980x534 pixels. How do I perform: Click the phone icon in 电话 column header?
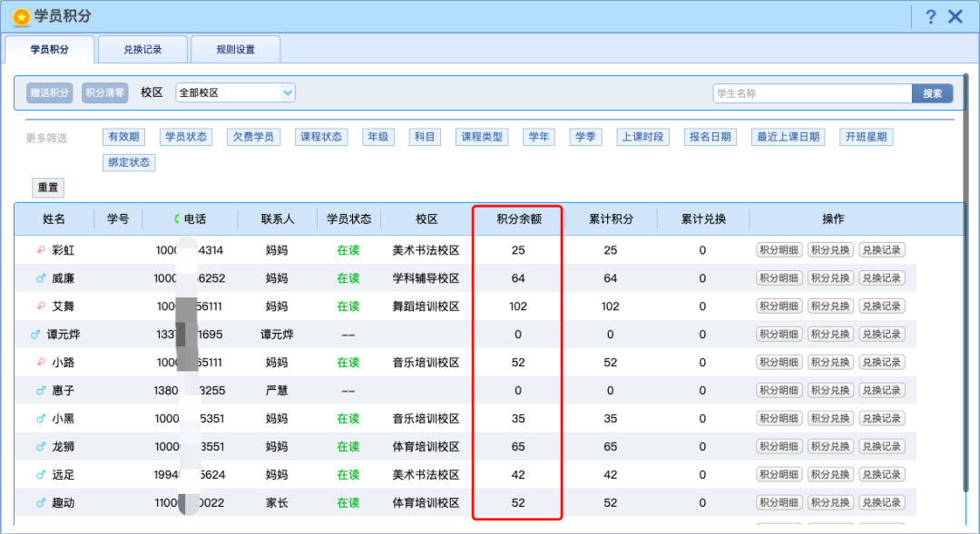[177, 218]
